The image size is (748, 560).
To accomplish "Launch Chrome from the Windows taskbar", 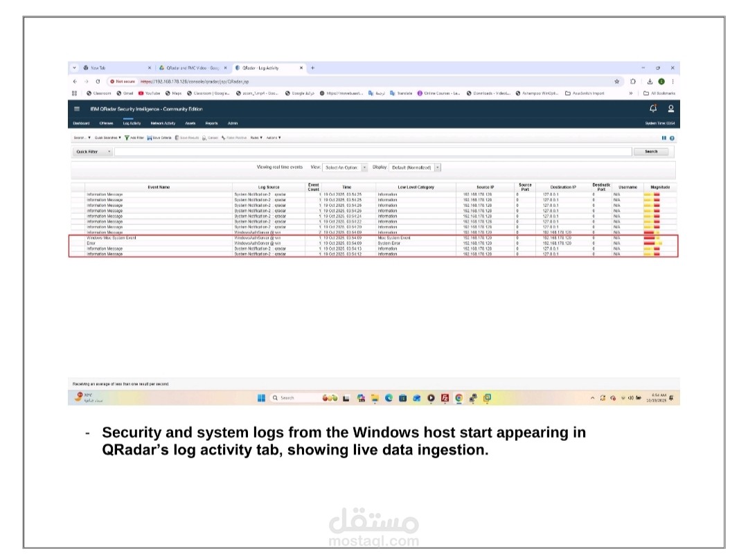I will point(458,397).
